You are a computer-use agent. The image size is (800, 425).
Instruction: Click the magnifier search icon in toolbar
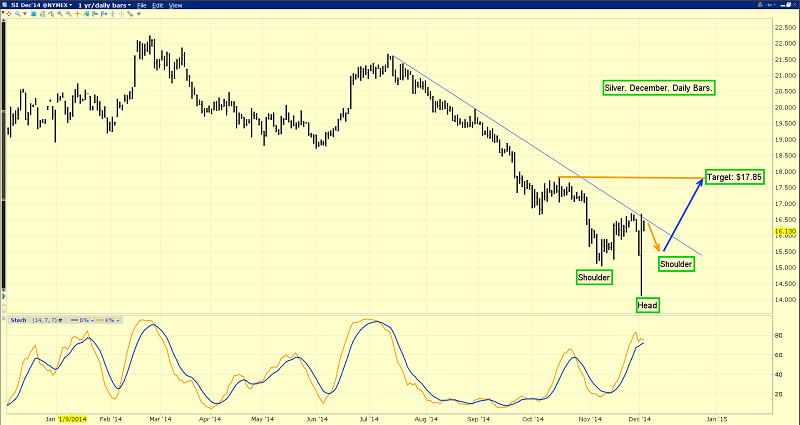[x=17, y=14]
